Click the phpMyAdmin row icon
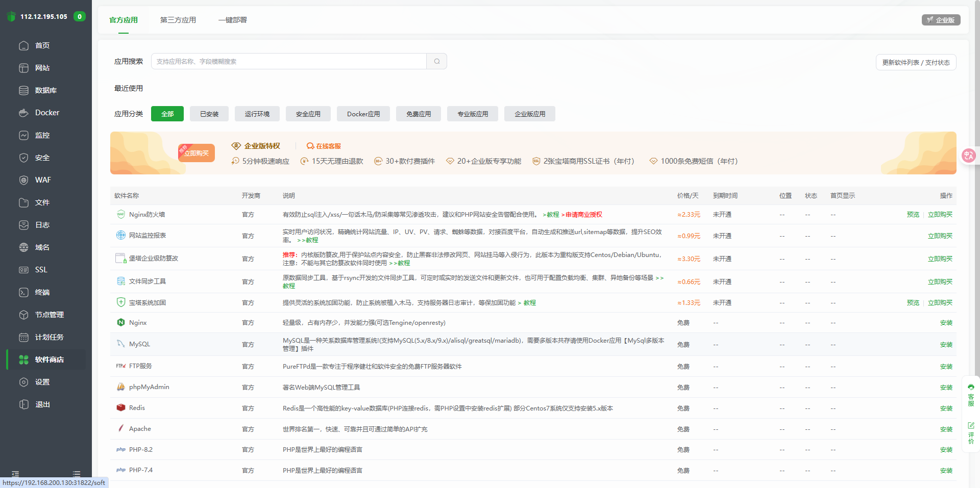Viewport: 980px width, 488px height. click(x=121, y=387)
